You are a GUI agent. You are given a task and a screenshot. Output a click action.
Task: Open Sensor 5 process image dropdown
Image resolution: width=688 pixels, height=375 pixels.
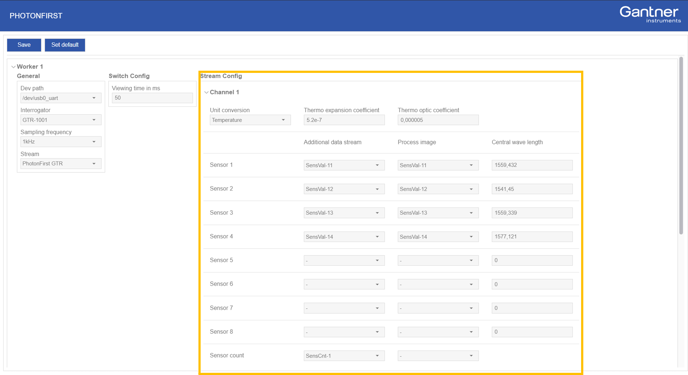pos(438,261)
